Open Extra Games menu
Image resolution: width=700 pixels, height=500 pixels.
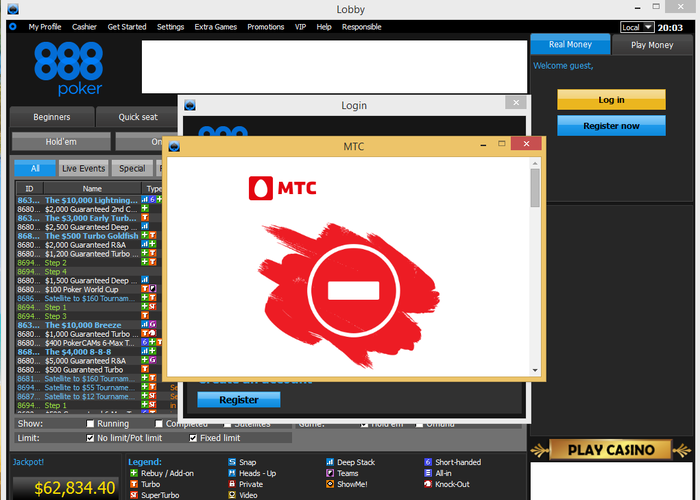pyautogui.click(x=216, y=27)
